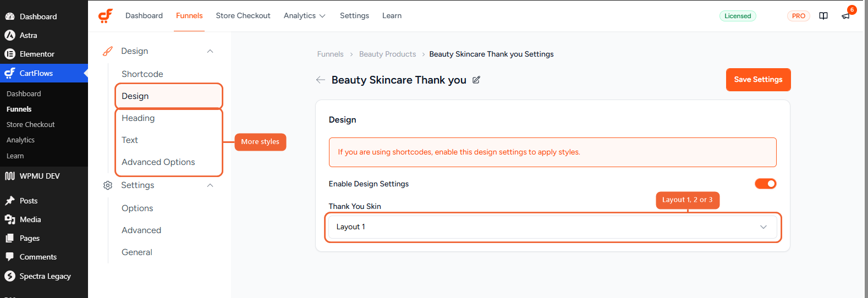Image resolution: width=868 pixels, height=298 pixels.
Task: Collapse the Settings section chevron
Action: tap(210, 185)
